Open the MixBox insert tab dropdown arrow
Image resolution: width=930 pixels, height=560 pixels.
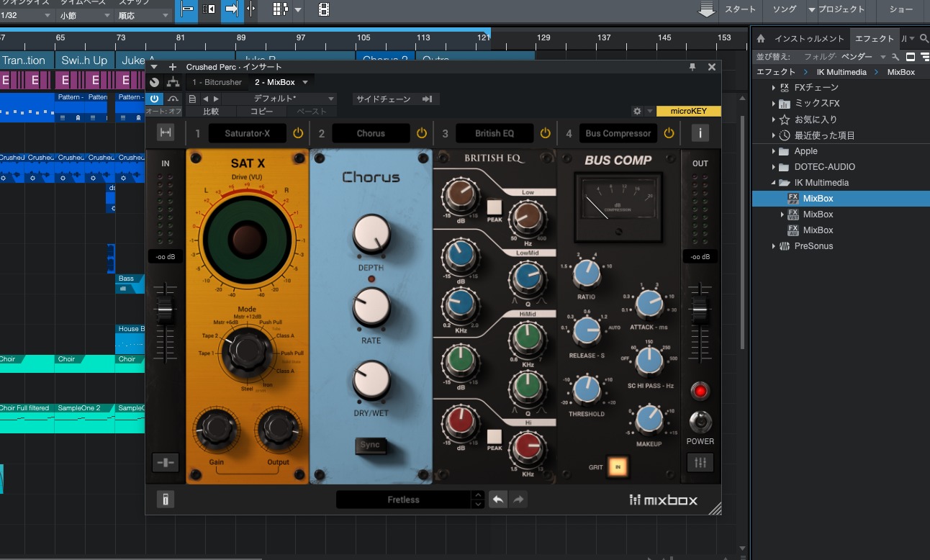point(305,82)
